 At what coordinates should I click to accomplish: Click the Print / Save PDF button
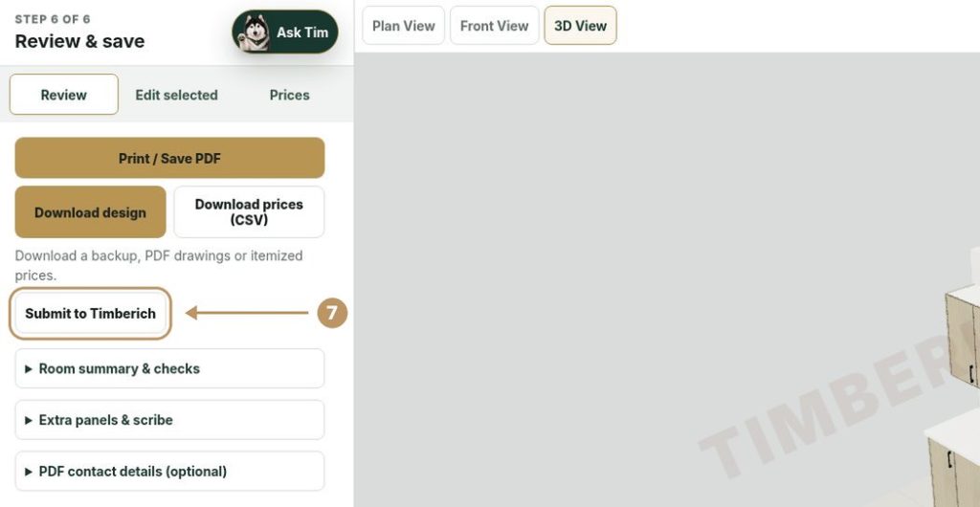169,158
